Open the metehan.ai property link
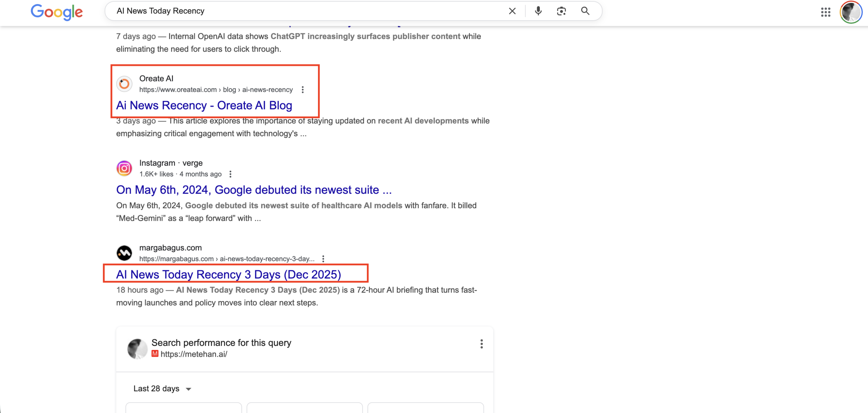 coord(194,354)
